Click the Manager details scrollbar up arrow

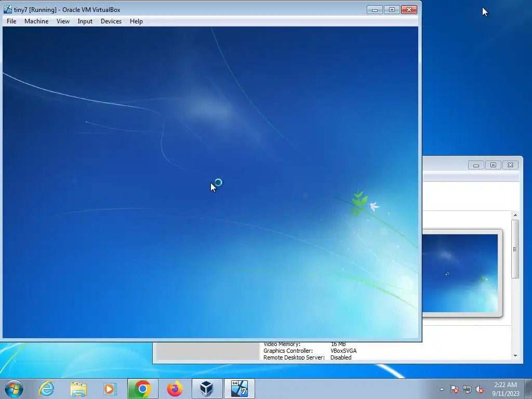click(515, 215)
